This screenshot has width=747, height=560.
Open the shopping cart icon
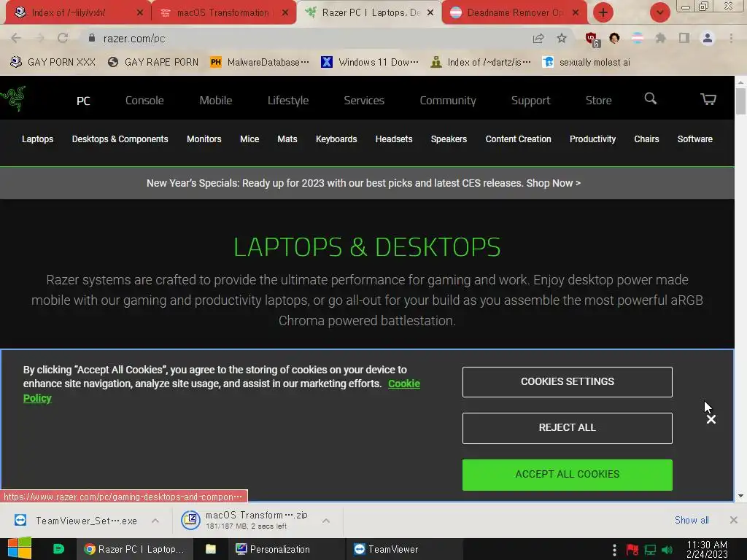click(x=708, y=98)
